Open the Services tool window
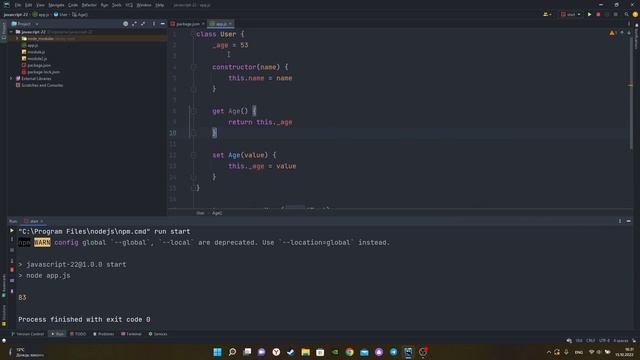The image size is (640, 360). click(158, 334)
